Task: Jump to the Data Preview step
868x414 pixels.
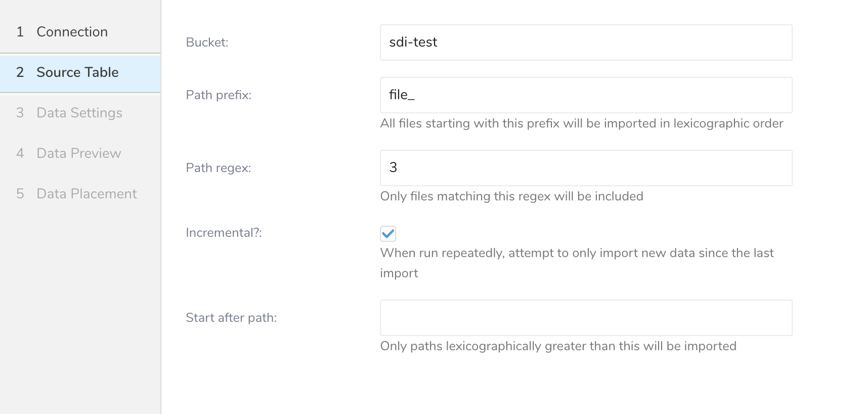Action: pyautogui.click(x=78, y=153)
